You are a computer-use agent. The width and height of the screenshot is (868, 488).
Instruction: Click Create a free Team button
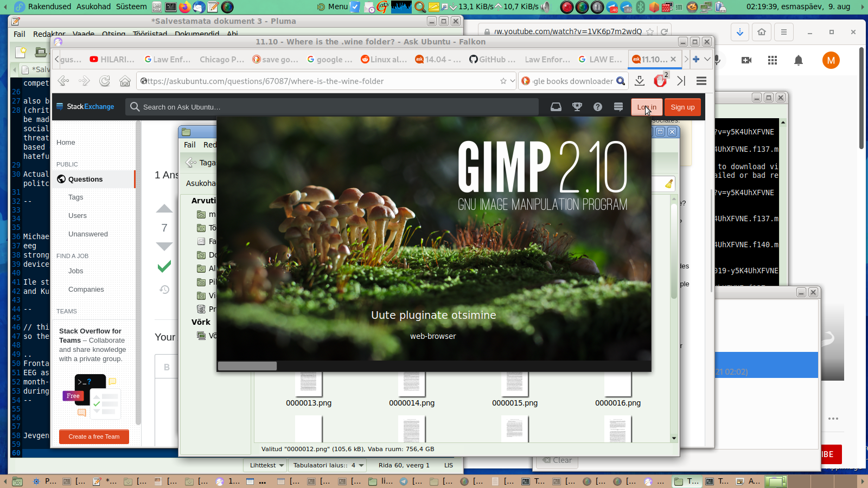[x=94, y=436]
